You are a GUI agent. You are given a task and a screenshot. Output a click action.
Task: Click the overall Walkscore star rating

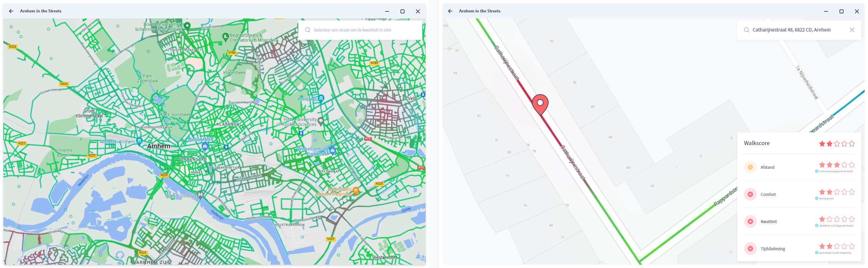point(836,144)
